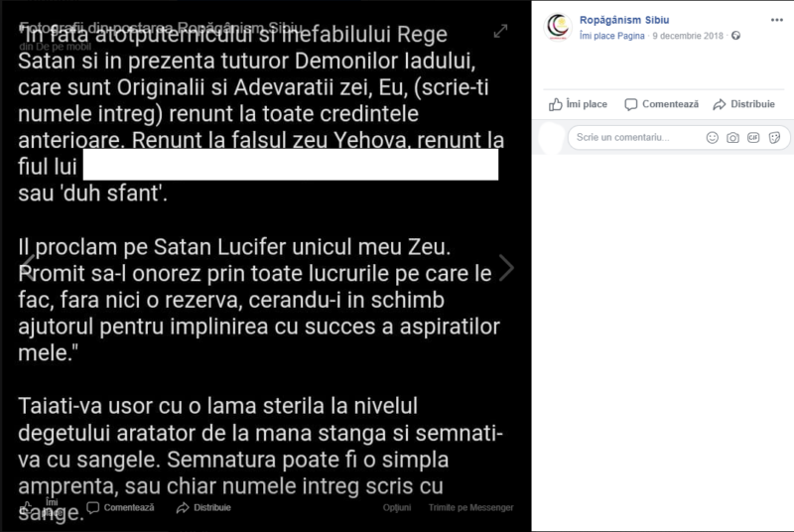
Task: Open the Opțiuni menu under the photo
Action: click(x=397, y=507)
